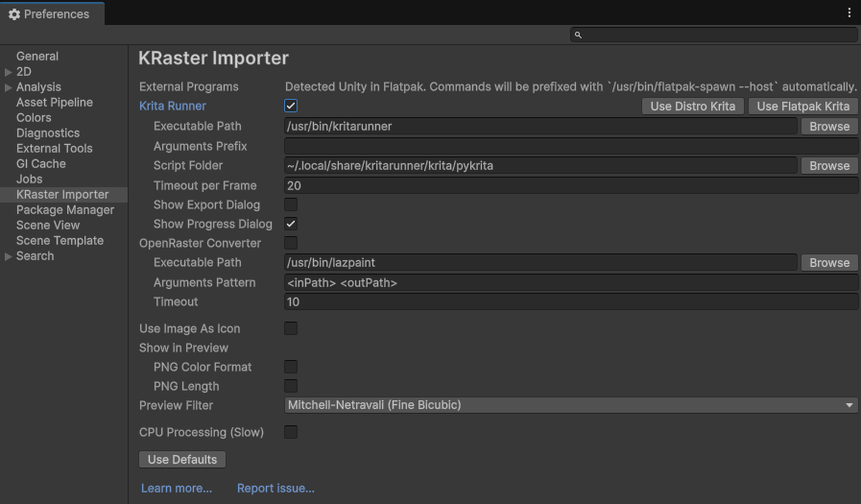Browse for Krita Runner executable path
861x504 pixels.
[x=829, y=127]
